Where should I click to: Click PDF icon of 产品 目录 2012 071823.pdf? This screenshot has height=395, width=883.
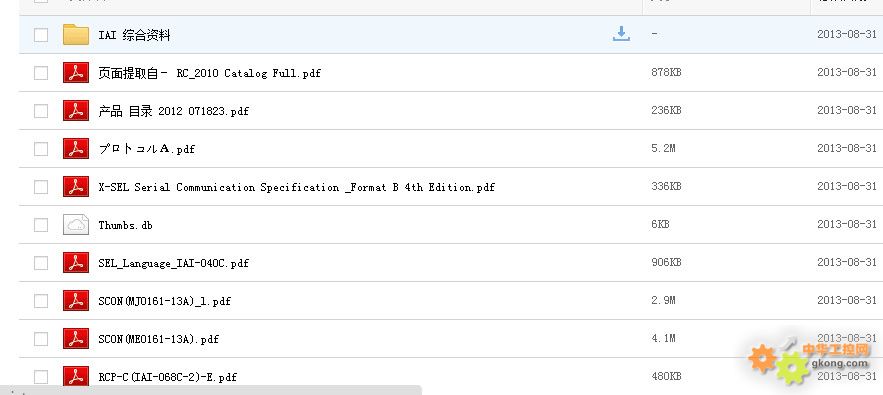76,110
